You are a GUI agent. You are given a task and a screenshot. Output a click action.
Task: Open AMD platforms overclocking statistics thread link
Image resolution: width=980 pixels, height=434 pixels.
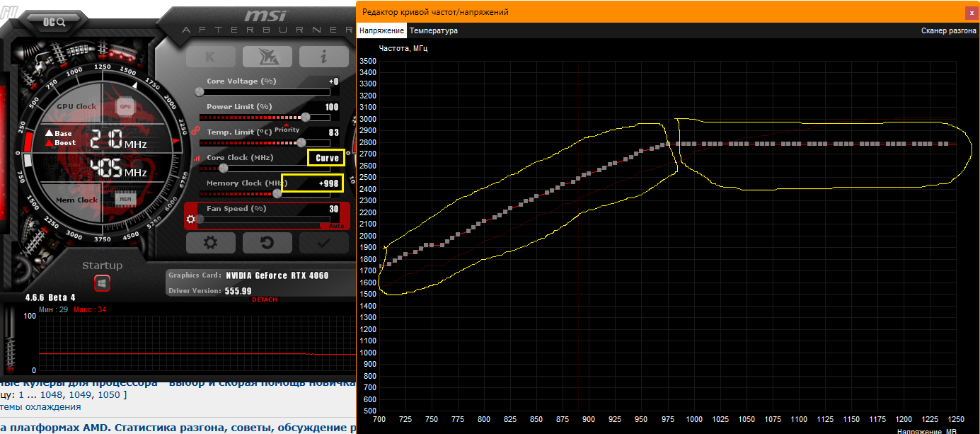pyautogui.click(x=178, y=428)
